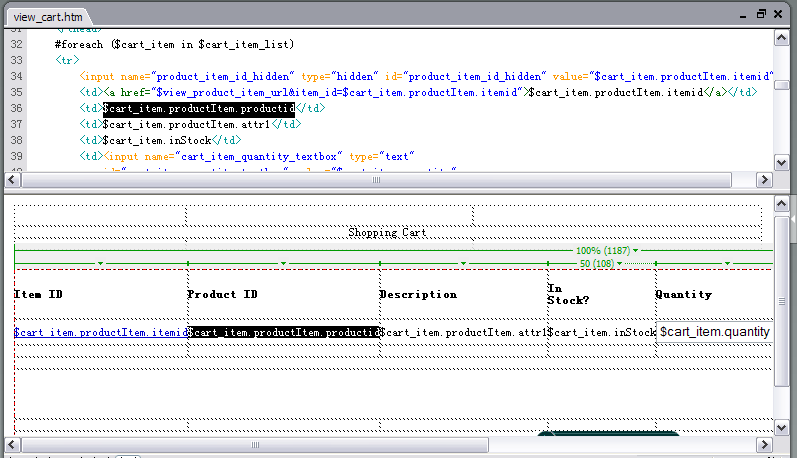Restore down the document window
The height and width of the screenshot is (458, 797).
[x=761, y=14]
